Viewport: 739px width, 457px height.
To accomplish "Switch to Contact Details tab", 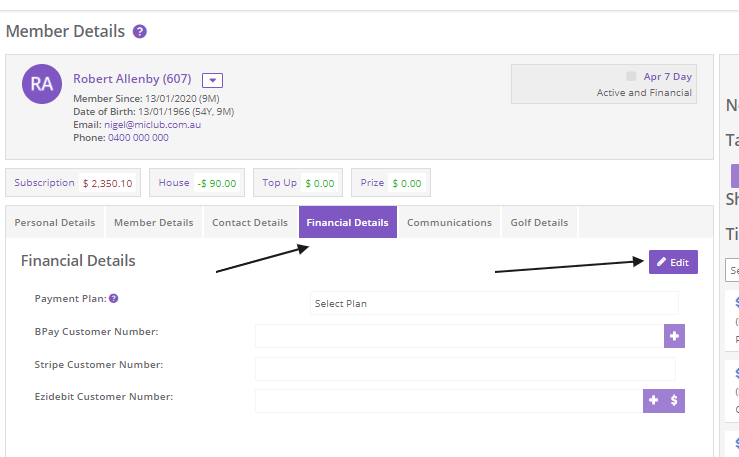I will (x=250, y=222).
